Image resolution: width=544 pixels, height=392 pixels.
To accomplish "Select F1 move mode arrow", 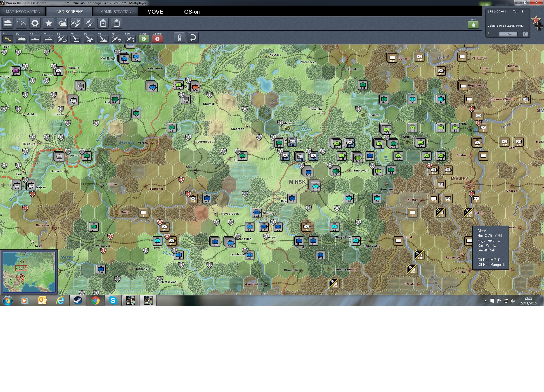I will [8, 39].
